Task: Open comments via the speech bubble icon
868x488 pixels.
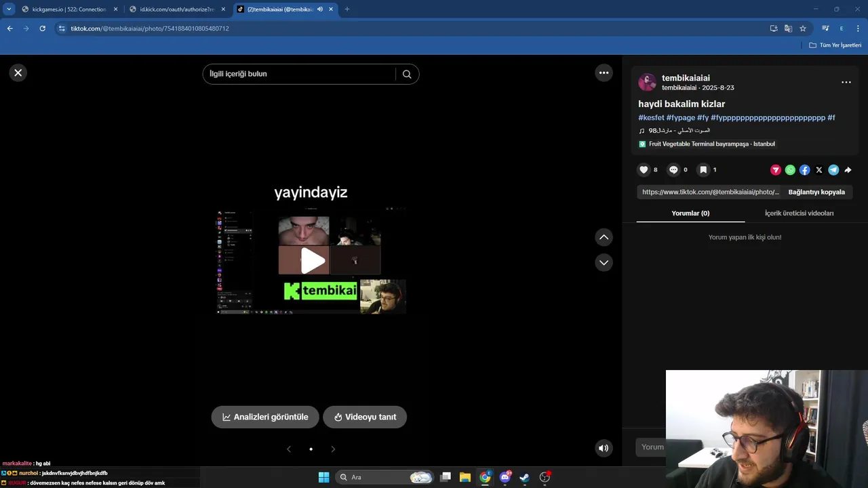Action: click(673, 170)
